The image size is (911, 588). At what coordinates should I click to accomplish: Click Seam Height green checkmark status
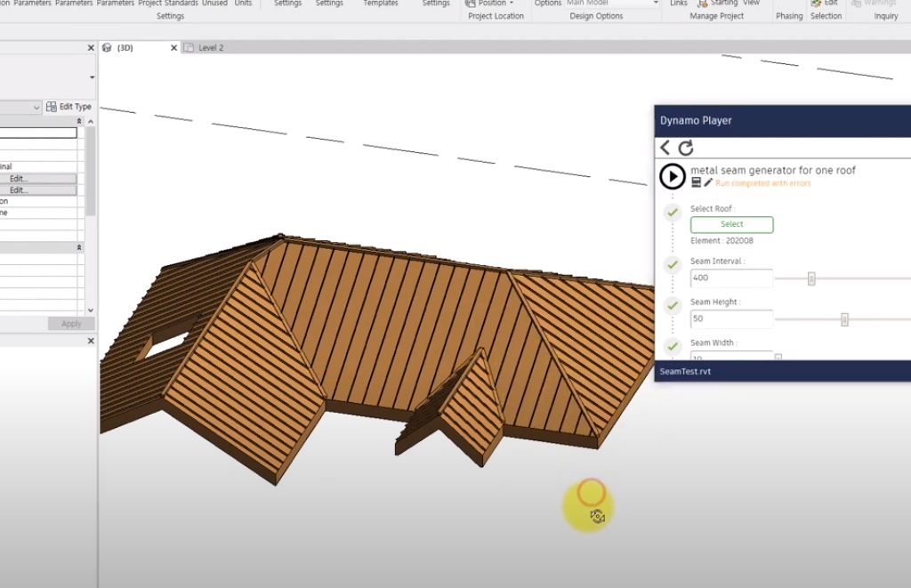tap(673, 306)
